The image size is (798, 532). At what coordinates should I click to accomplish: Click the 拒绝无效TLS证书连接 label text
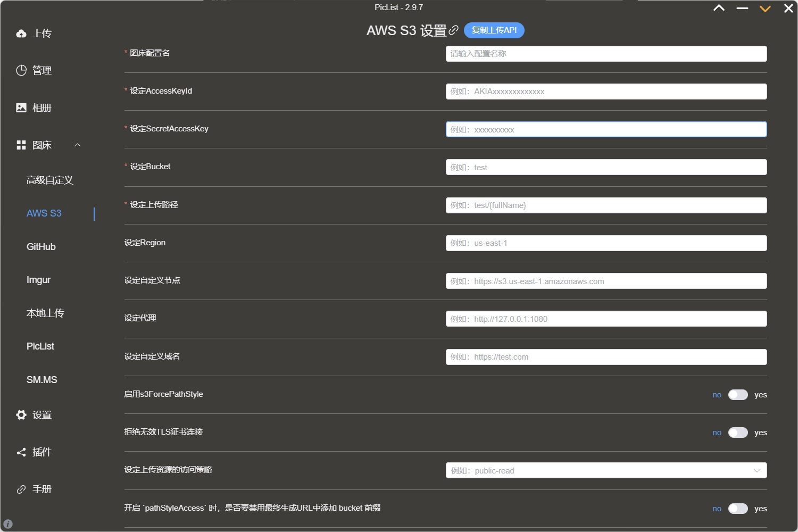click(x=163, y=432)
